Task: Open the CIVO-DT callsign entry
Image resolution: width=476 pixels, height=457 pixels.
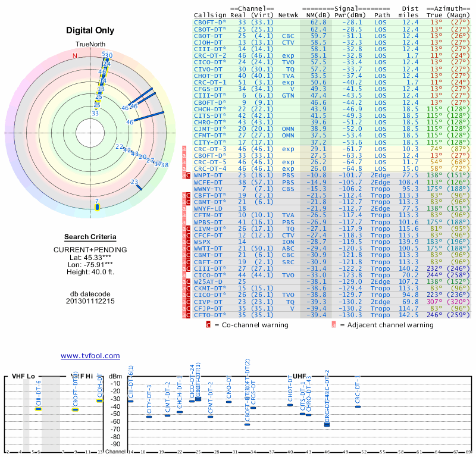Action: 208,69
